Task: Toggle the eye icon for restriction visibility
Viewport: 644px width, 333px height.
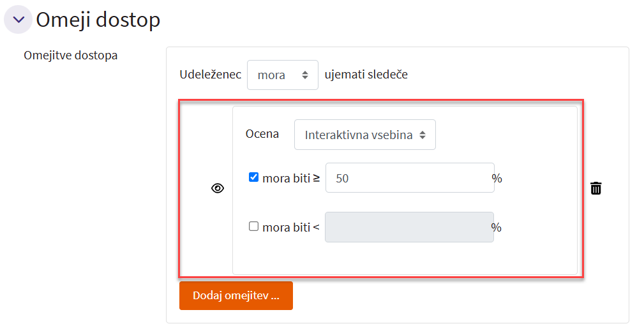Action: click(x=218, y=188)
